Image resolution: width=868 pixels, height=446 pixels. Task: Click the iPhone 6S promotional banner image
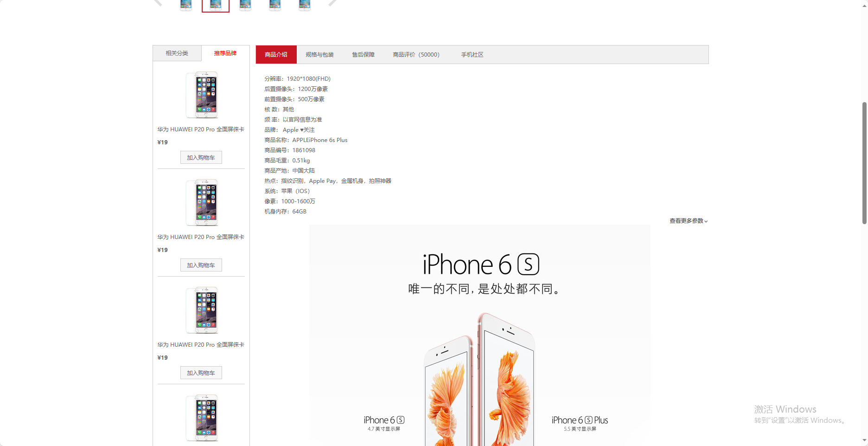click(x=480, y=335)
